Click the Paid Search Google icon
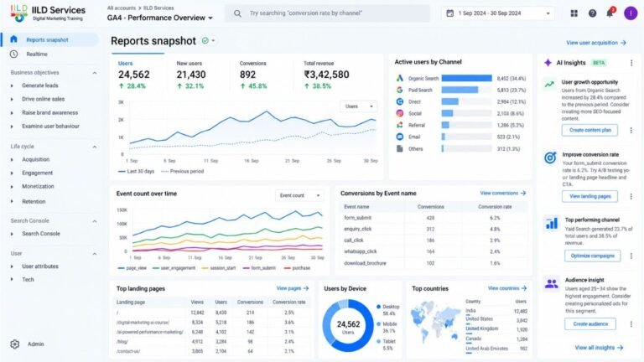 (x=400, y=90)
